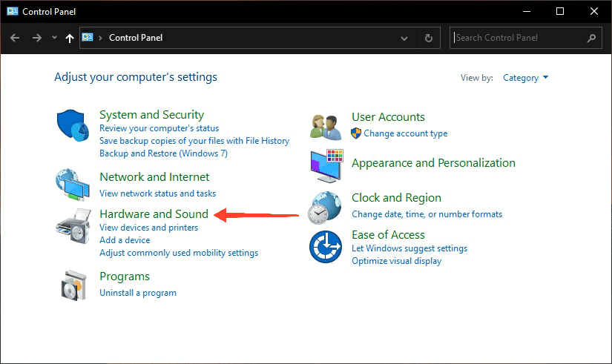Open the View by Category dropdown
The height and width of the screenshot is (364, 612).
pyautogui.click(x=525, y=78)
